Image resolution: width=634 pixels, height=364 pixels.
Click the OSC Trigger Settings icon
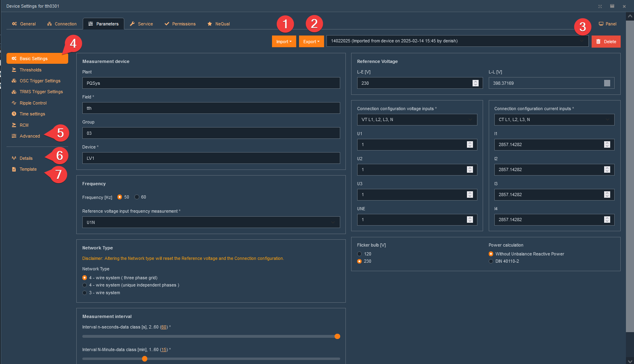click(14, 81)
